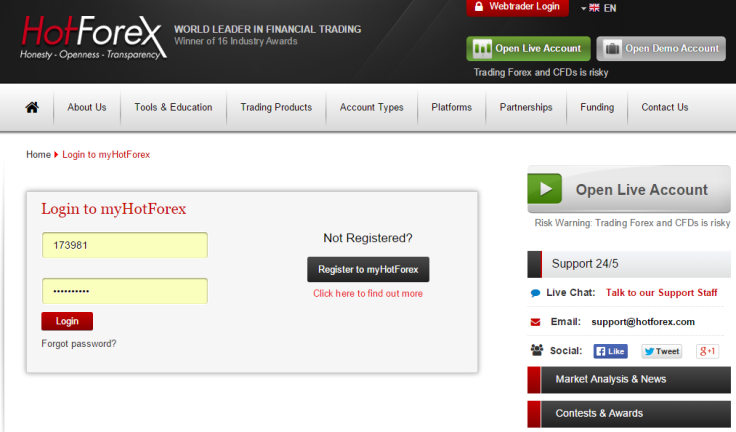This screenshot has width=736, height=432.
Task: Click the Email envelope icon
Action: click(536, 322)
